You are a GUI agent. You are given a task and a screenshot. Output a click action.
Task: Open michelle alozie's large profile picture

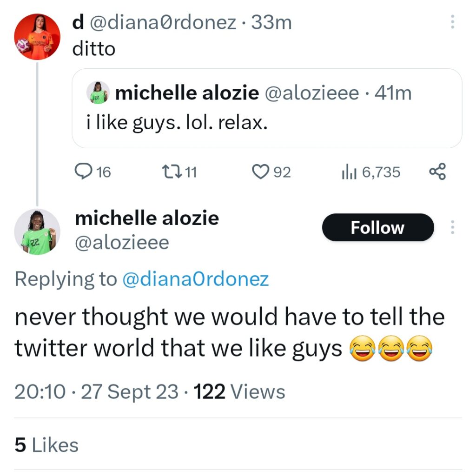tap(37, 232)
